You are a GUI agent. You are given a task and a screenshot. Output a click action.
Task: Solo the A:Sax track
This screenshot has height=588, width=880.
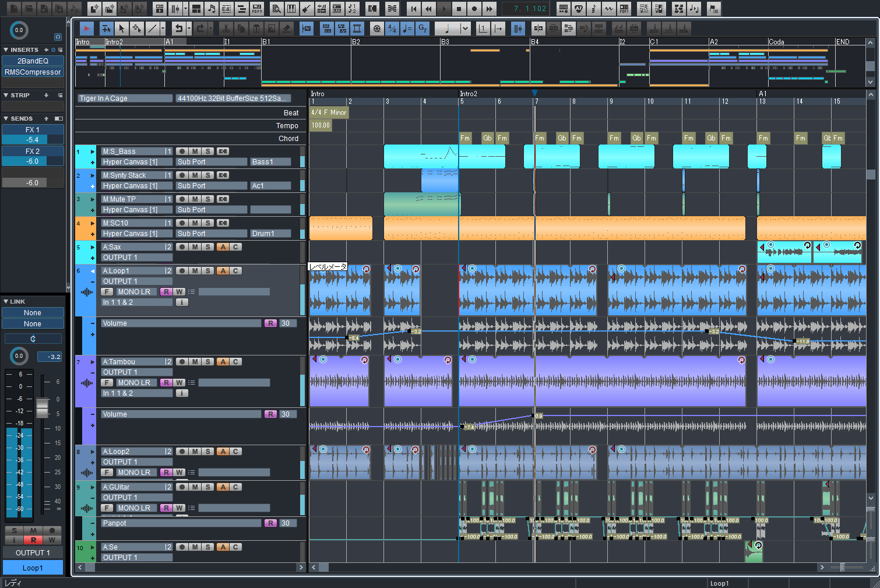207,247
